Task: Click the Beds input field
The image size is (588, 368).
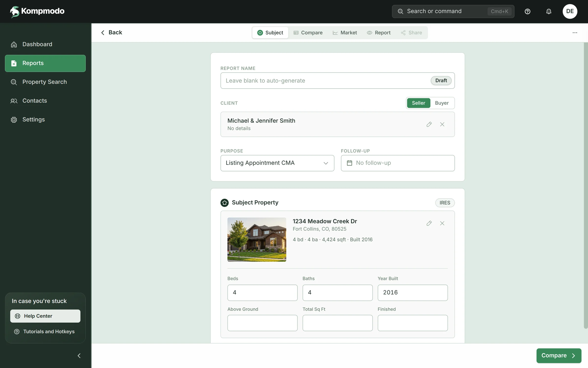Action: [x=262, y=292]
